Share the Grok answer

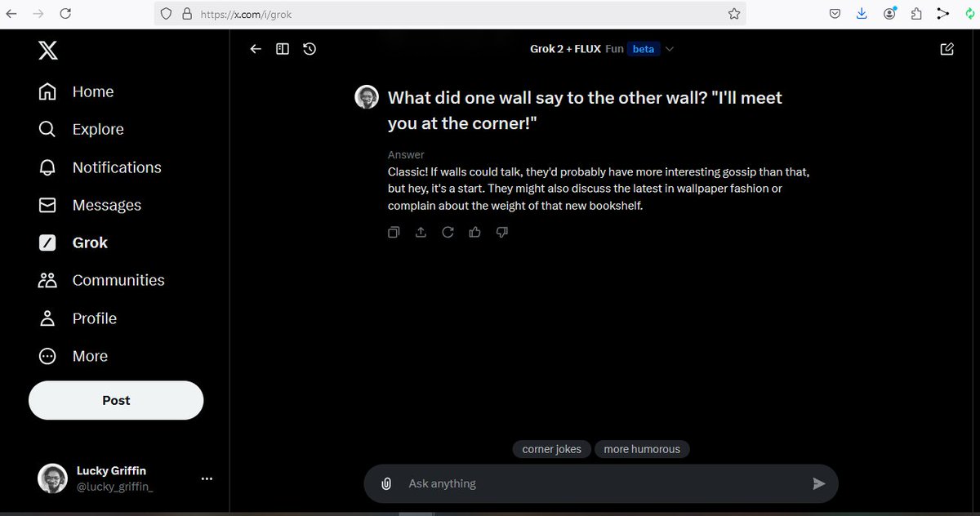pyautogui.click(x=421, y=232)
